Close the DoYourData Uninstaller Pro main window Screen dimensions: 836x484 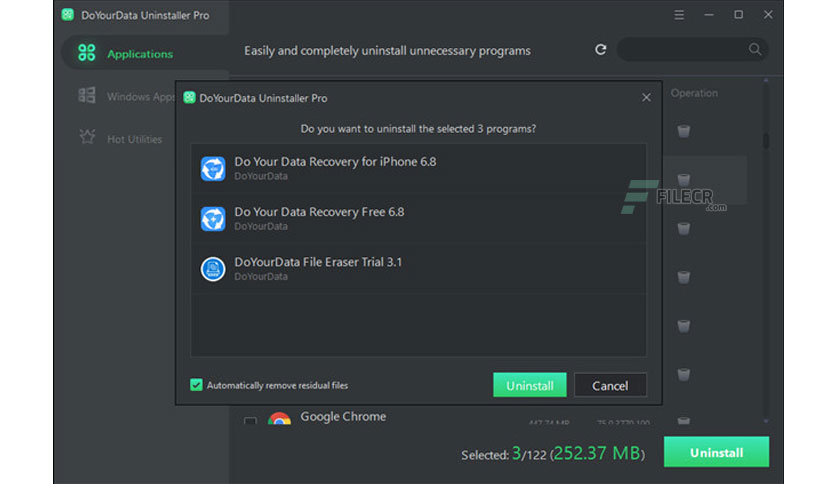pos(768,15)
